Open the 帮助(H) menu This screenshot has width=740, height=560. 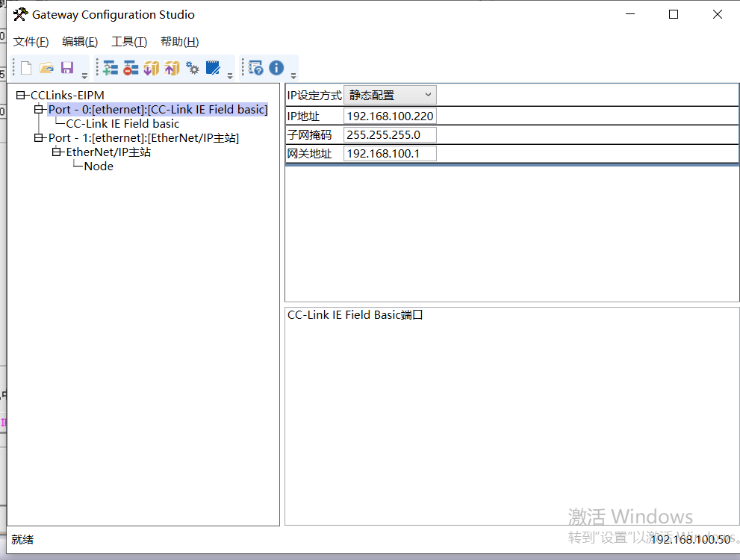[x=179, y=42]
